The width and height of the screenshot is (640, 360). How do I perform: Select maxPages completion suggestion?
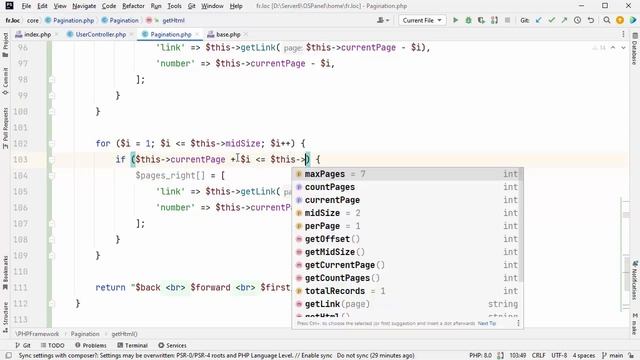tap(407, 174)
